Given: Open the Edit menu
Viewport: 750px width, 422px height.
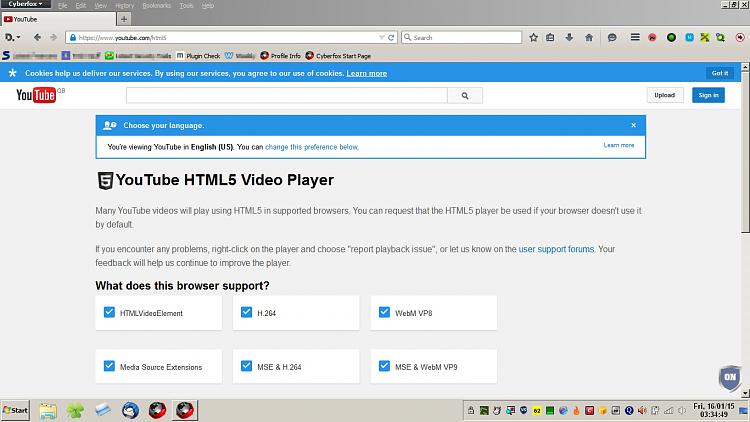Looking at the screenshot, I should (x=81, y=6).
